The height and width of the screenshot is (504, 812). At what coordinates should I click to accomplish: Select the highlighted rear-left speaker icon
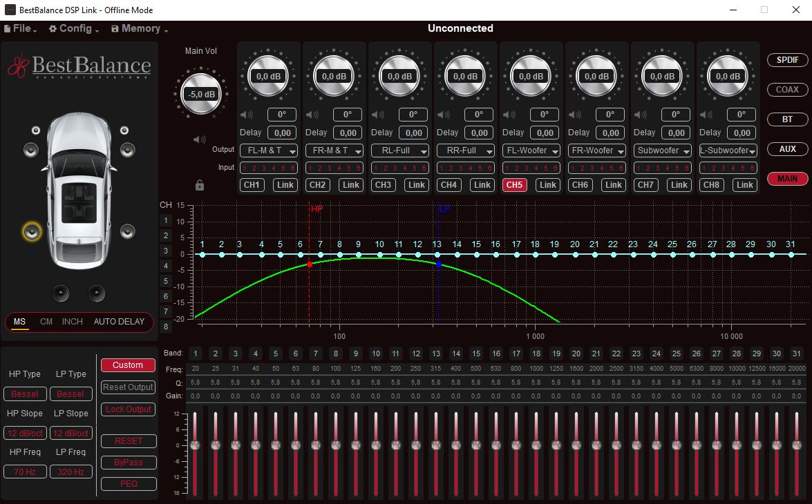[x=32, y=232]
